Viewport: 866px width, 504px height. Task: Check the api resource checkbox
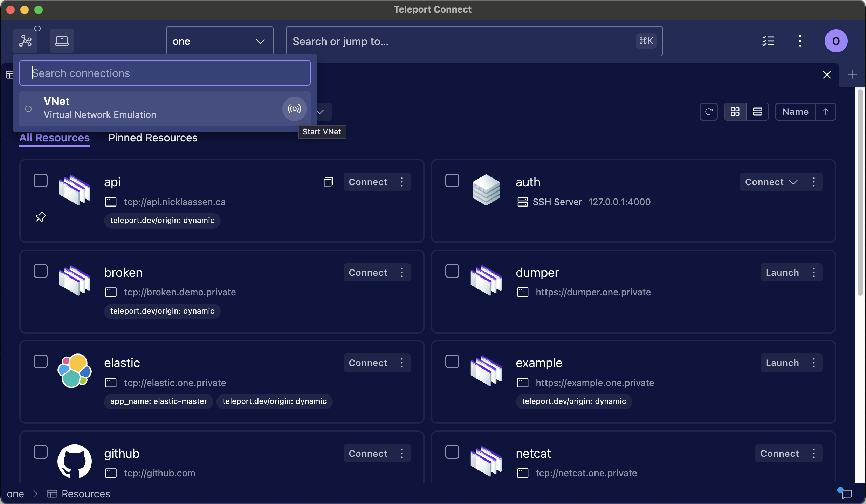point(40,180)
